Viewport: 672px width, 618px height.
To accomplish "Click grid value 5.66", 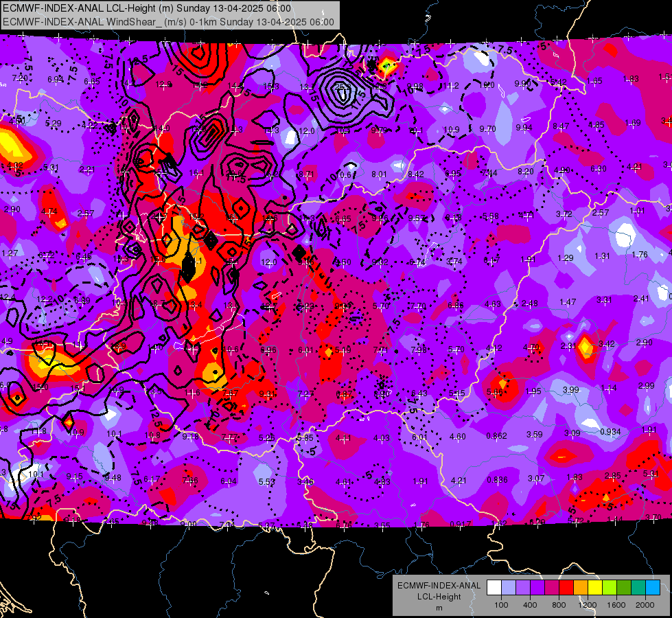I will click(495, 392).
